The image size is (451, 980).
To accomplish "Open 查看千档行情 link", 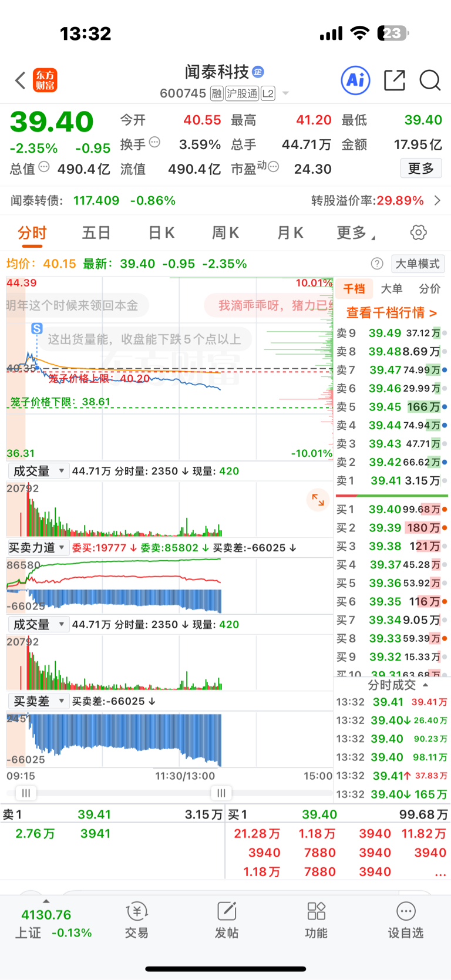I will click(x=391, y=312).
